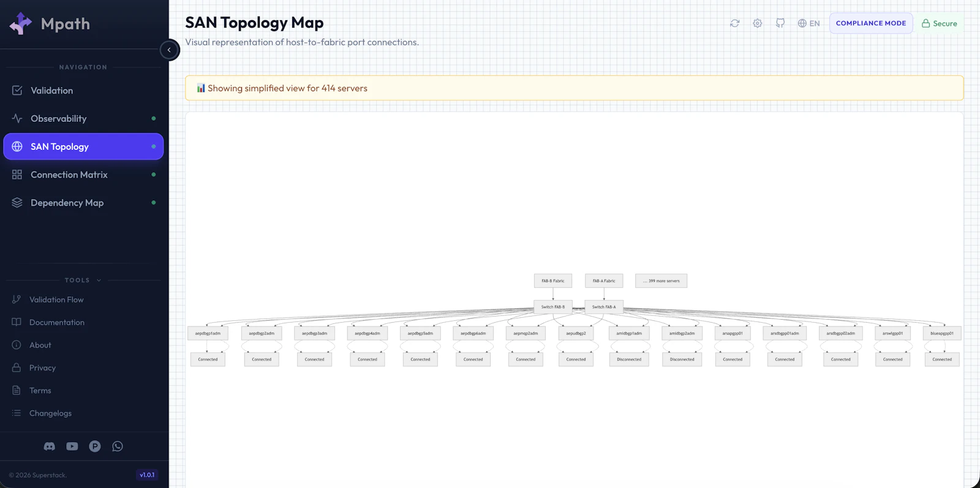Viewport: 980px width, 488px height.
Task: Select server node arsdbgpp01adm
Action: (x=785, y=334)
